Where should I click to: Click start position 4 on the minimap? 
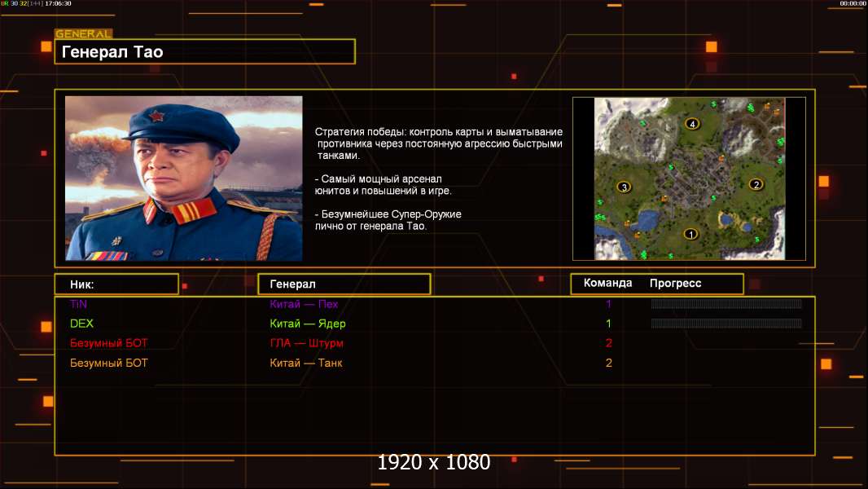pyautogui.click(x=692, y=124)
